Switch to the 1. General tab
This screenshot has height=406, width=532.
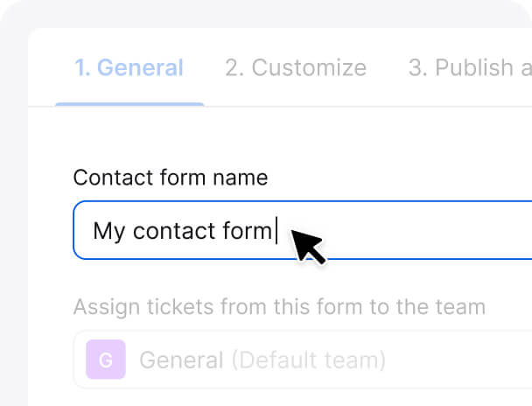click(129, 68)
